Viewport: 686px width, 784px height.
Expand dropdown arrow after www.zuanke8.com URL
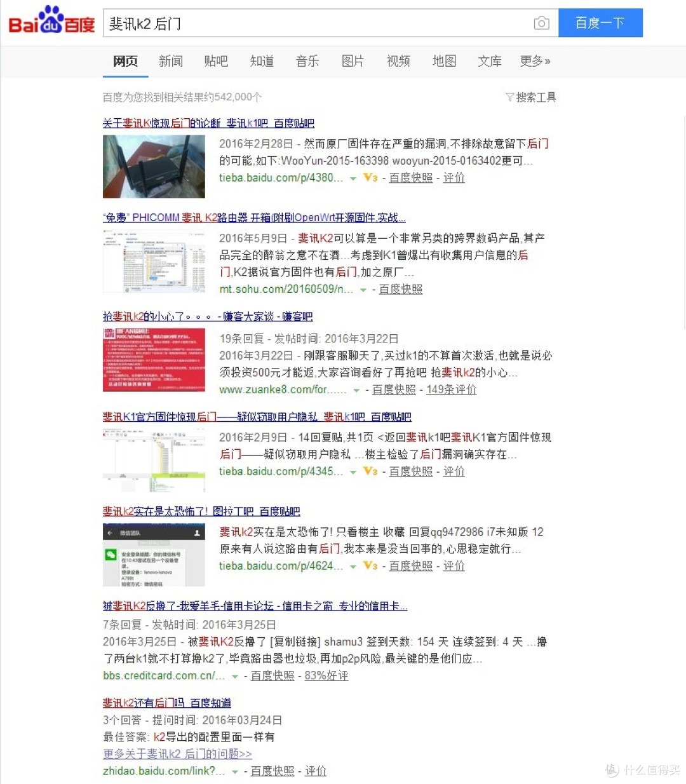tap(356, 390)
